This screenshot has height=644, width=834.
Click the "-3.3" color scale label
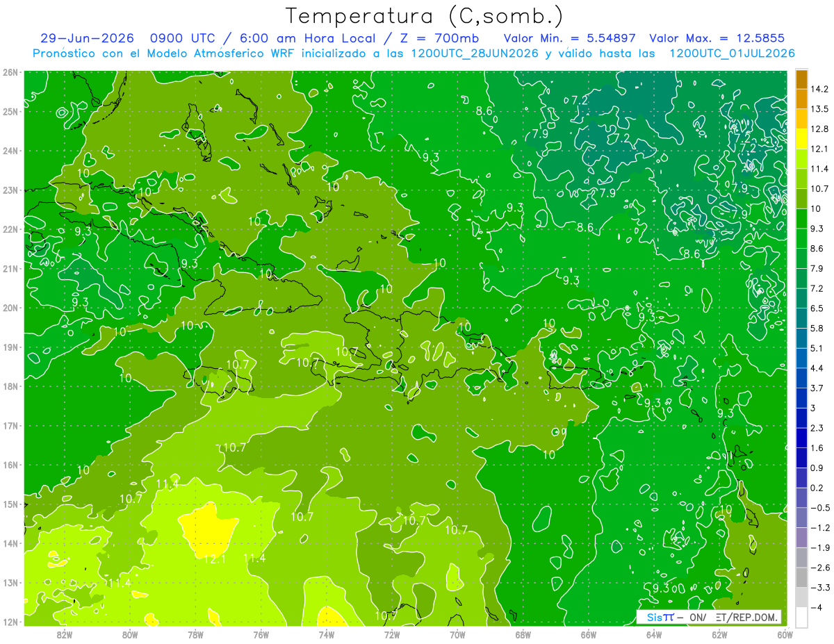(820, 588)
